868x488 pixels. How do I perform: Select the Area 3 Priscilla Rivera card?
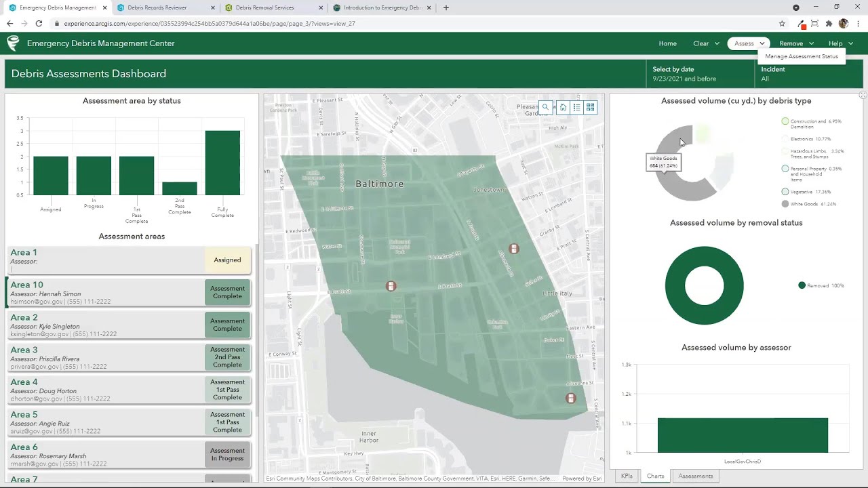[x=129, y=357]
